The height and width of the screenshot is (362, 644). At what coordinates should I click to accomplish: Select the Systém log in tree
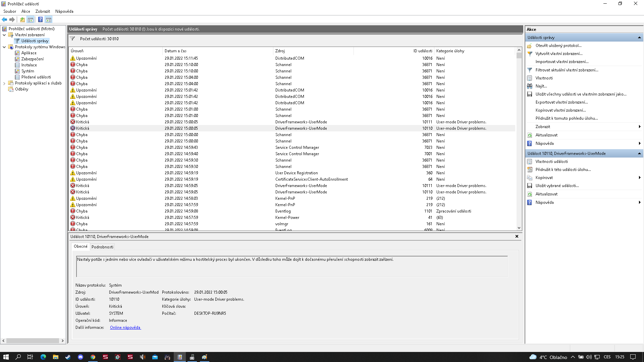28,71
